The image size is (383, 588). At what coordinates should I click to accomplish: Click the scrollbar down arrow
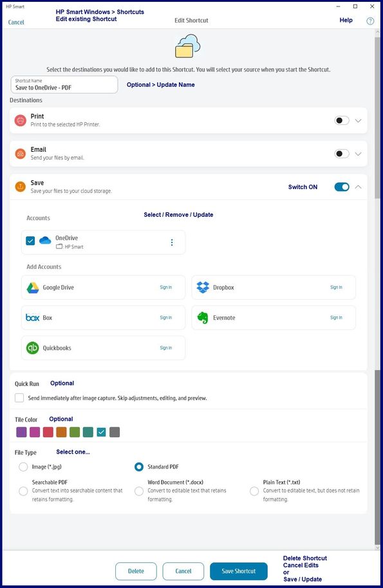point(377,547)
